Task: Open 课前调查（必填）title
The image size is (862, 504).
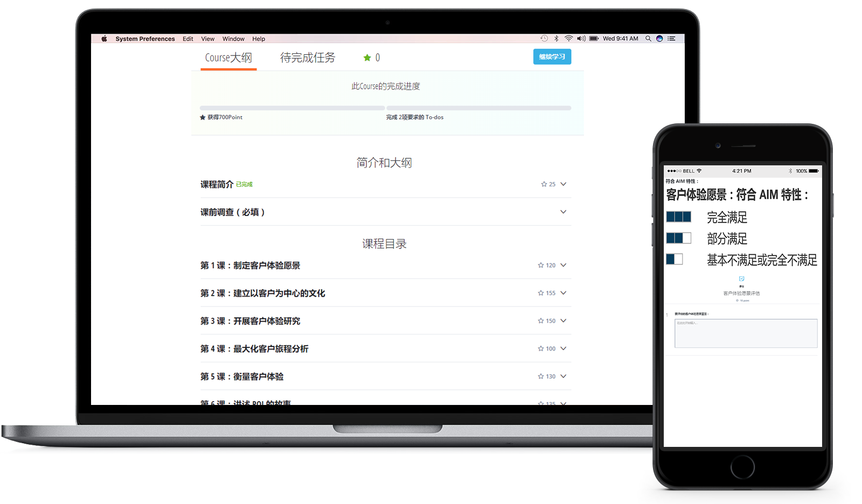Action: 233,212
